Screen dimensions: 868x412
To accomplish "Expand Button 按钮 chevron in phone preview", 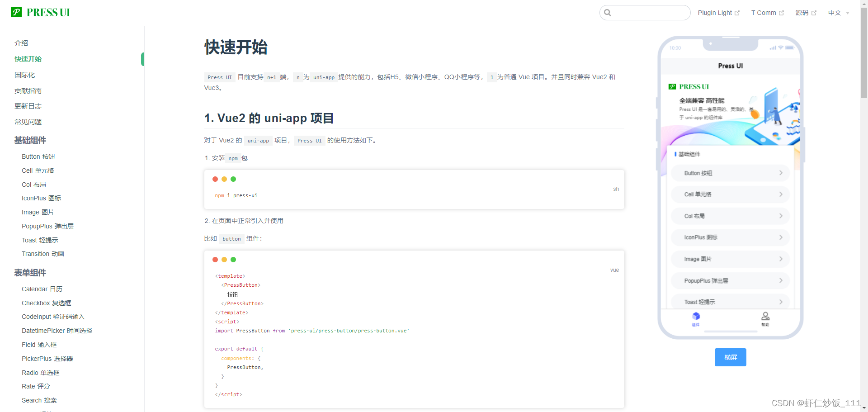I will click(781, 173).
